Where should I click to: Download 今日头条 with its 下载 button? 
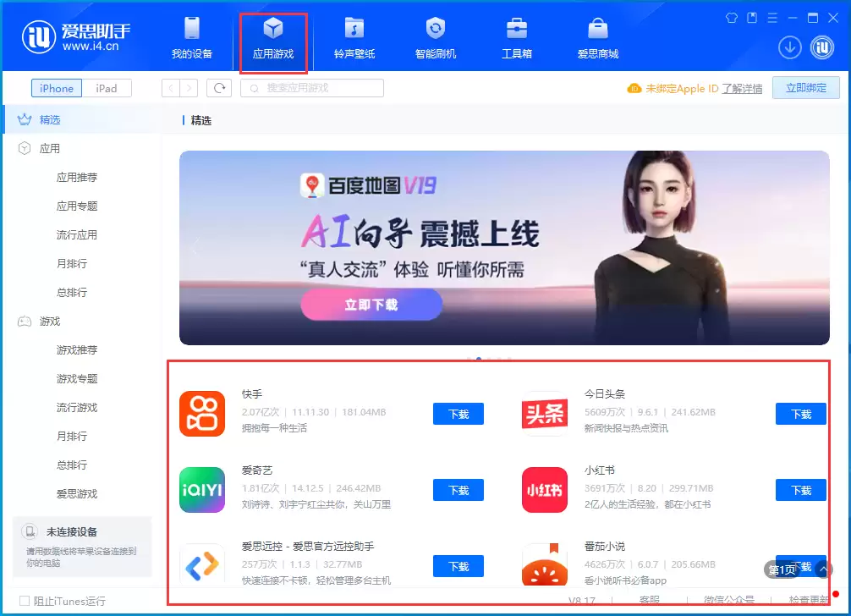(800, 414)
